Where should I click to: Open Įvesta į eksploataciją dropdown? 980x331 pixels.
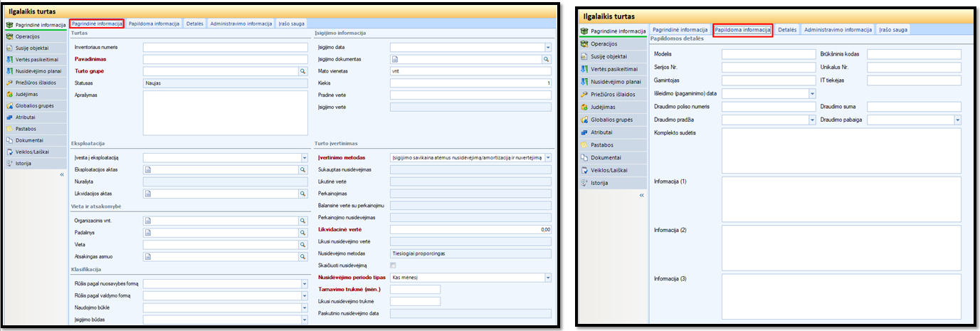(x=303, y=157)
